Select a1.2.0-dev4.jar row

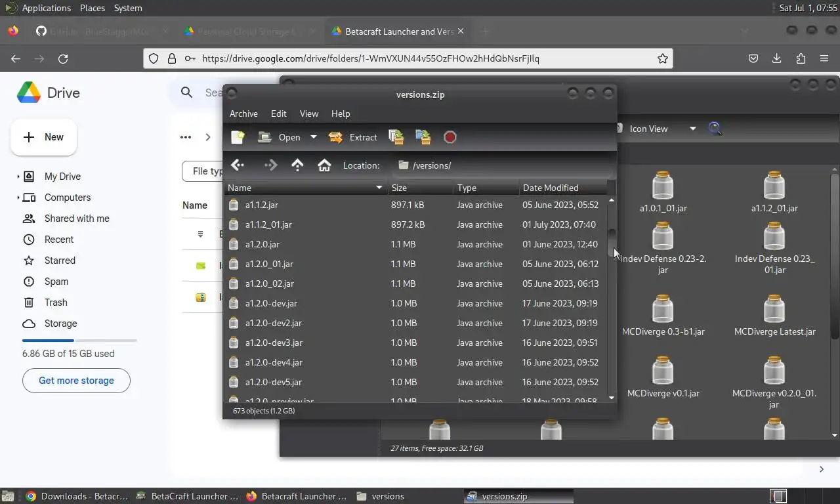tap(415, 362)
